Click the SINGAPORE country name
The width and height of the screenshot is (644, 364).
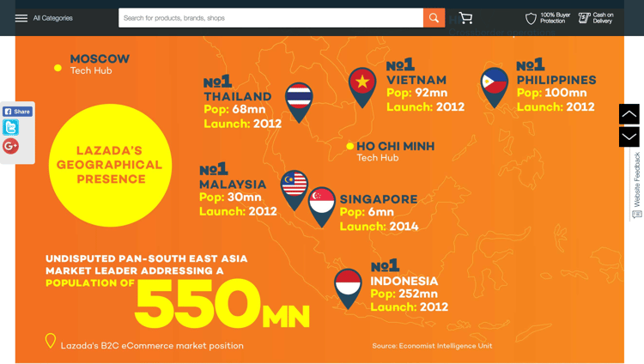coord(379,199)
